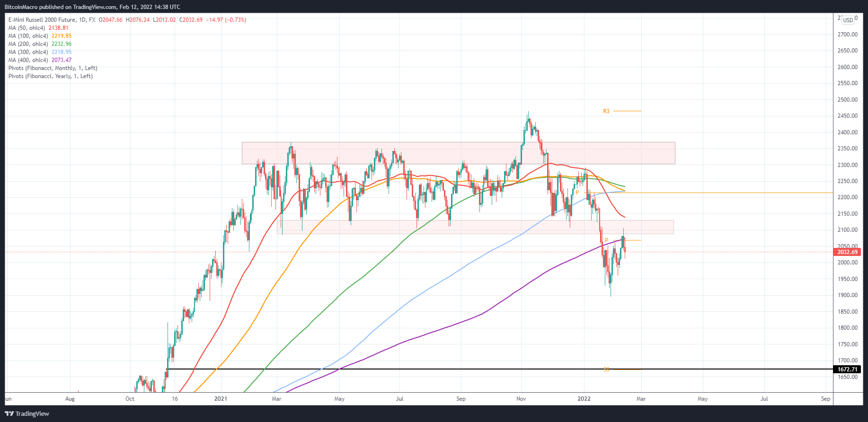Click the BitcoinMacro published header text

tap(92, 7)
